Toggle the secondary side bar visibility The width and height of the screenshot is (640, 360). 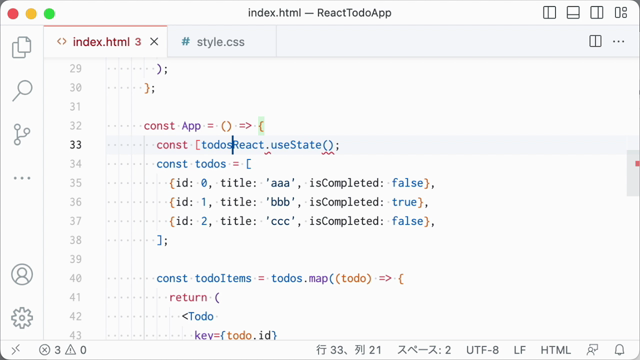point(597,13)
